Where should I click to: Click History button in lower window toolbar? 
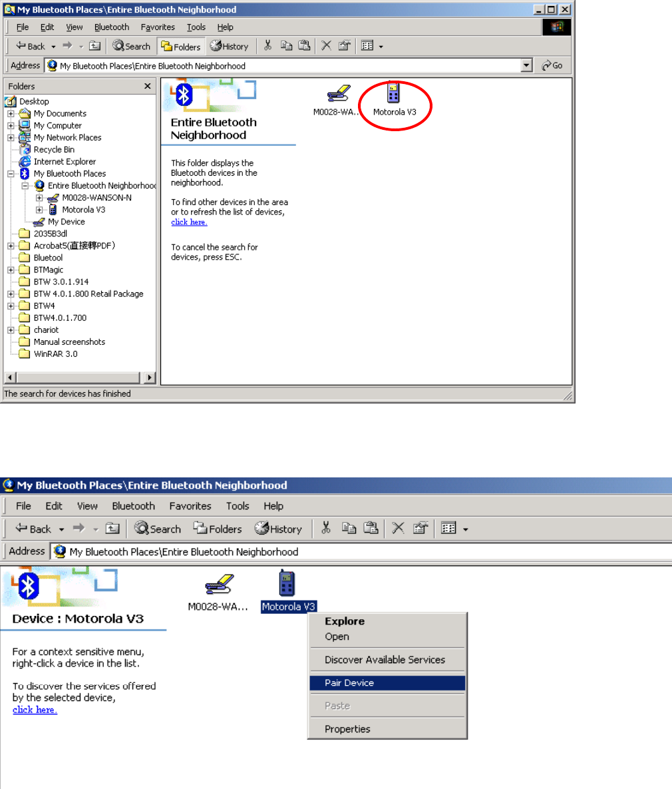point(277,529)
